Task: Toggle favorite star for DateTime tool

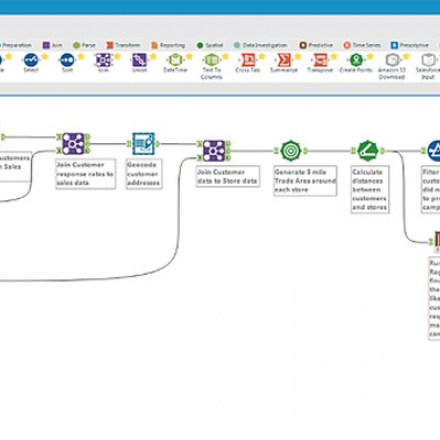Action: [189, 57]
